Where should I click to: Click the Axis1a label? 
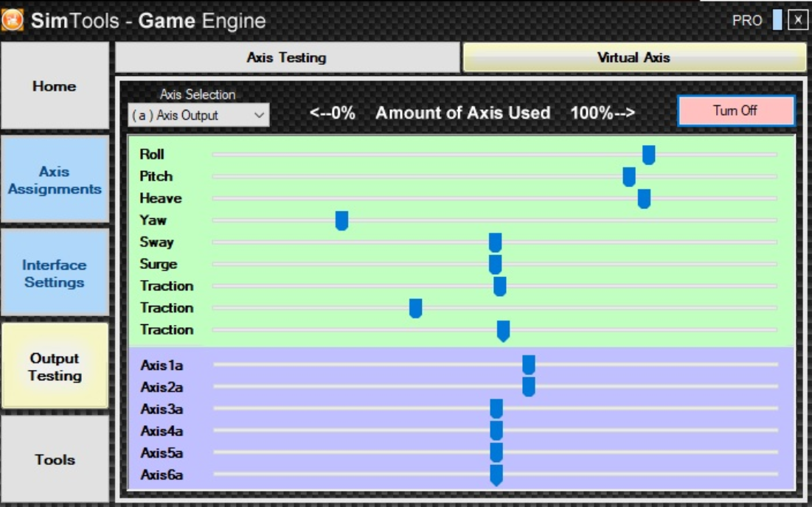tap(162, 366)
